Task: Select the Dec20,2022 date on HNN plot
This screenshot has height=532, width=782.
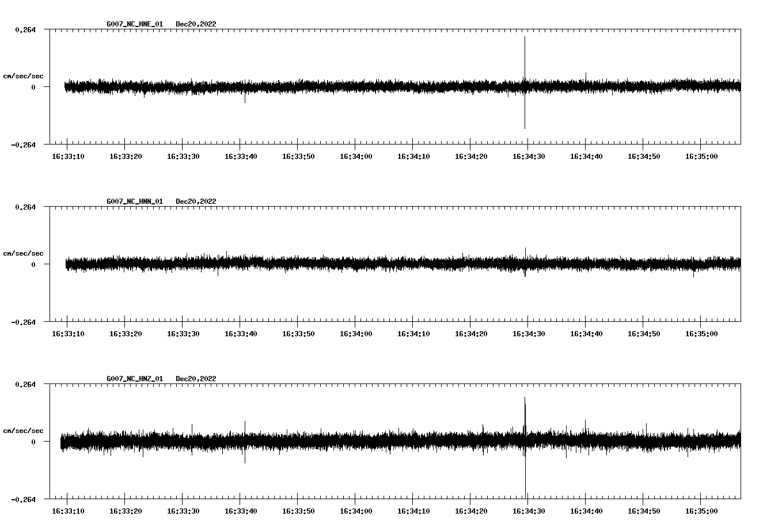Action: (x=196, y=202)
